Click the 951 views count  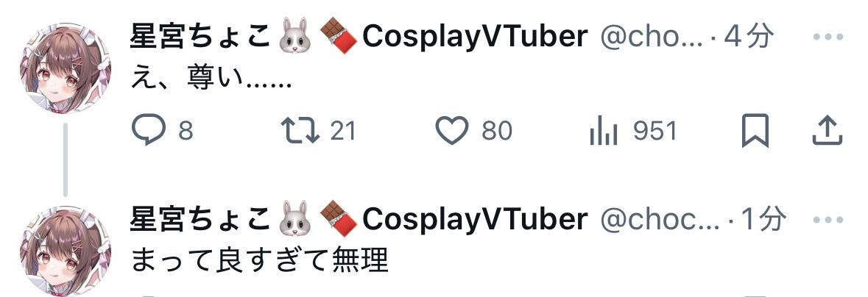655,131
